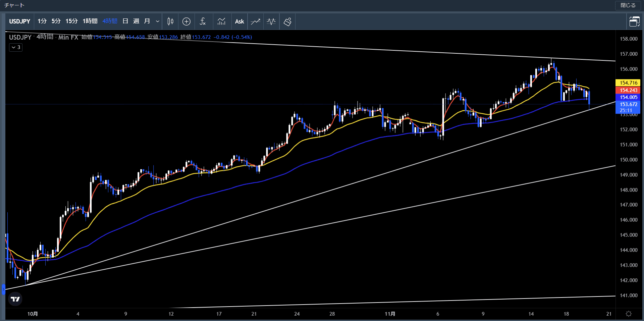Switch to weekly 週 timeframe
Viewport: 644px width, 321px height.
[x=136, y=21]
